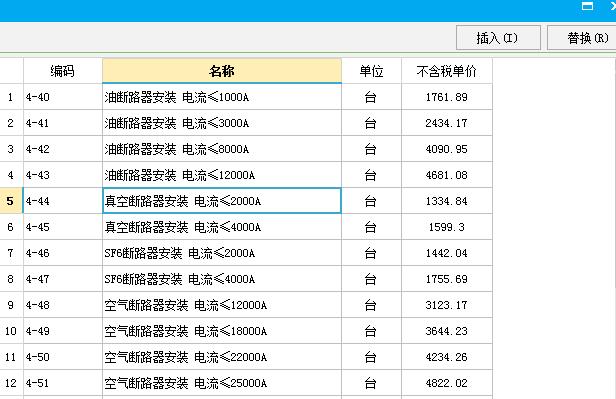Click the 替换(R) button
The width and height of the screenshot is (616, 399).
click(x=583, y=38)
